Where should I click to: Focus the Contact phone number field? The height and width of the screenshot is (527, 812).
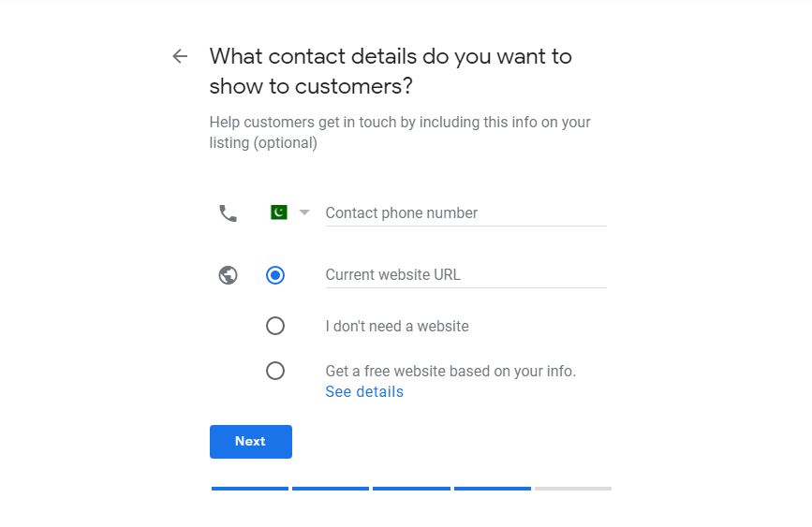[465, 213]
